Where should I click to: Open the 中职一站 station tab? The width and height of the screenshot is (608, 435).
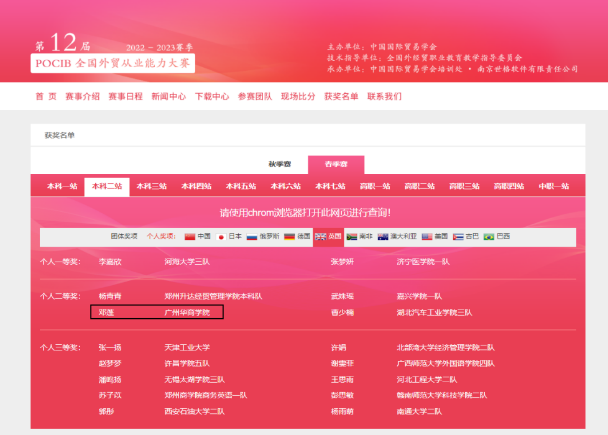click(x=553, y=186)
